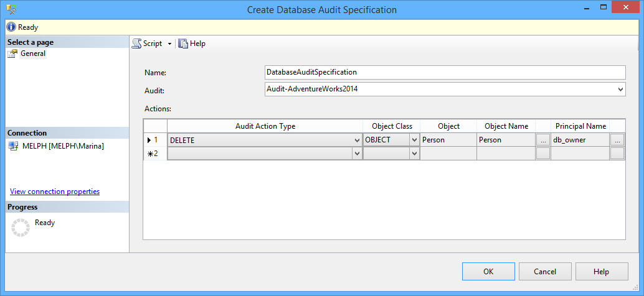Browse for Object Name in row 1
Screen dimensions: 644x296
543,140
